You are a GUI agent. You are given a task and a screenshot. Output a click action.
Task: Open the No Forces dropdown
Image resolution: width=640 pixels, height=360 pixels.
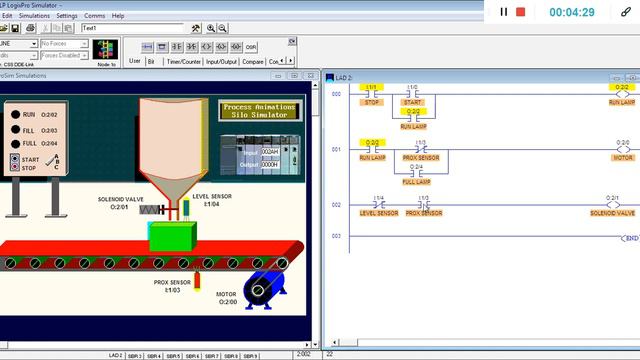pos(84,44)
